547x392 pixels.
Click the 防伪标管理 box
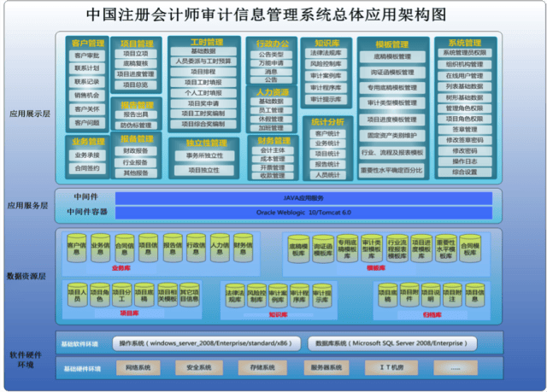136,126
